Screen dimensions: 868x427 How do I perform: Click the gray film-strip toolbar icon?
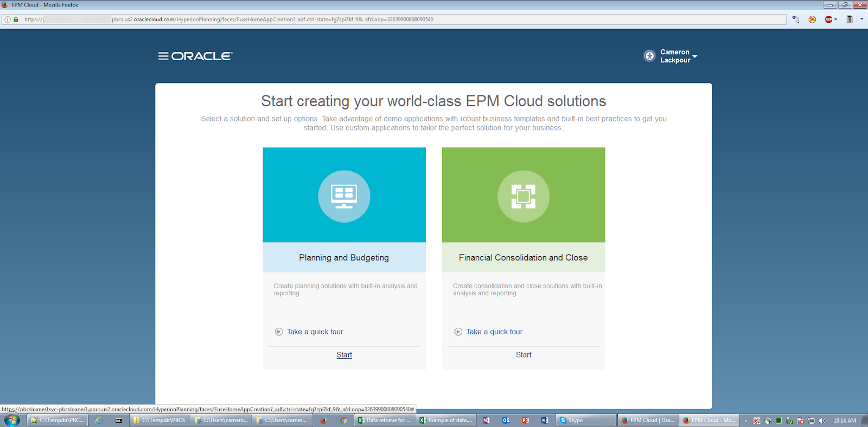click(850, 20)
